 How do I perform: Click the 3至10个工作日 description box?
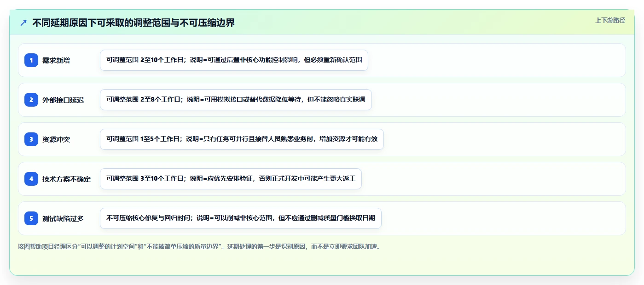point(231,179)
